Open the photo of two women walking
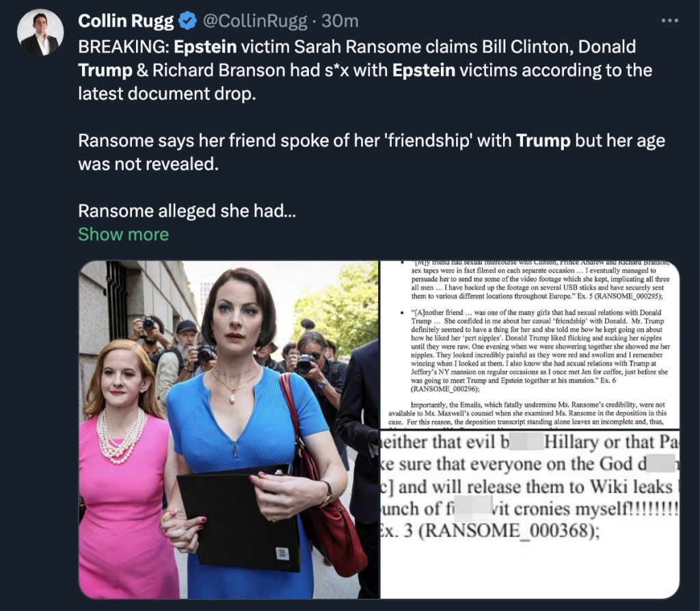Image resolution: width=700 pixels, height=611 pixels. (228, 429)
